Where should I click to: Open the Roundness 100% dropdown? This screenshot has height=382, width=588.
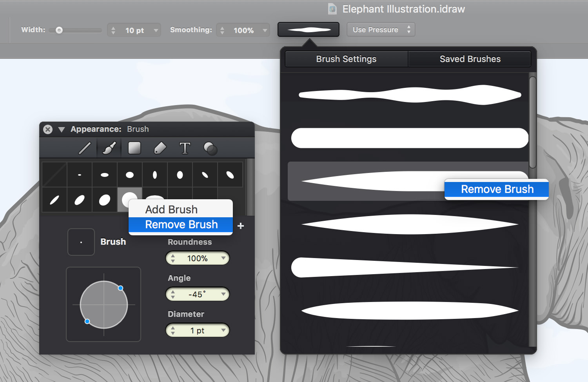coord(223,258)
